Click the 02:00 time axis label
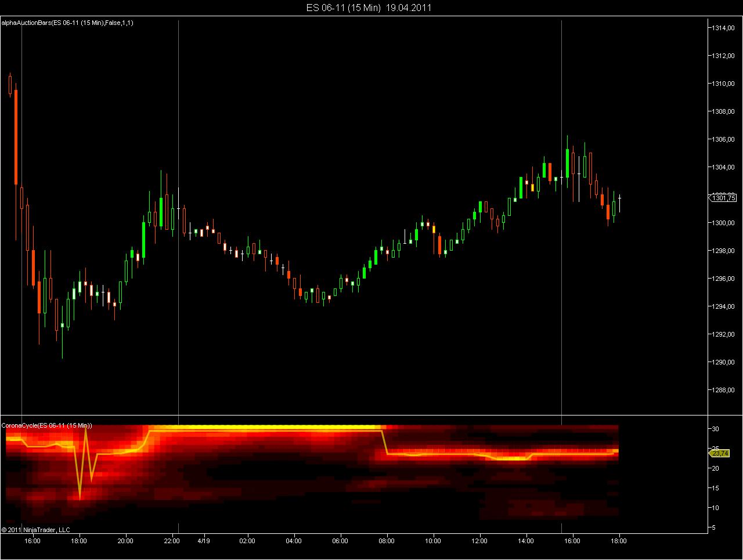This screenshot has width=743, height=560. (247, 541)
